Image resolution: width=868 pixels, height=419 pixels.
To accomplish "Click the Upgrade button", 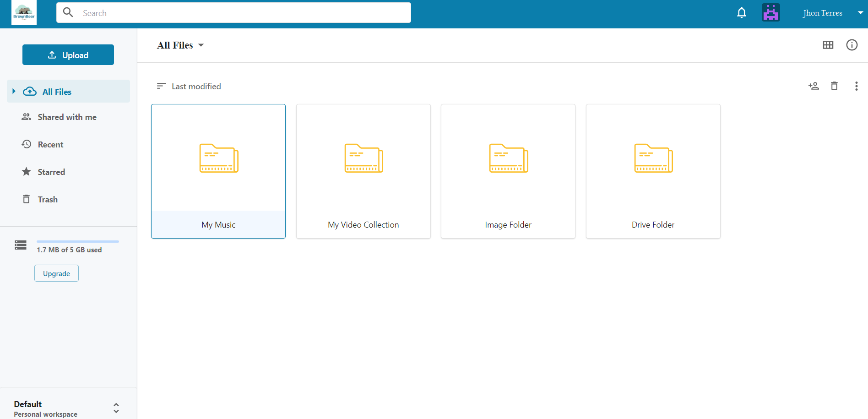I will click(x=56, y=273).
